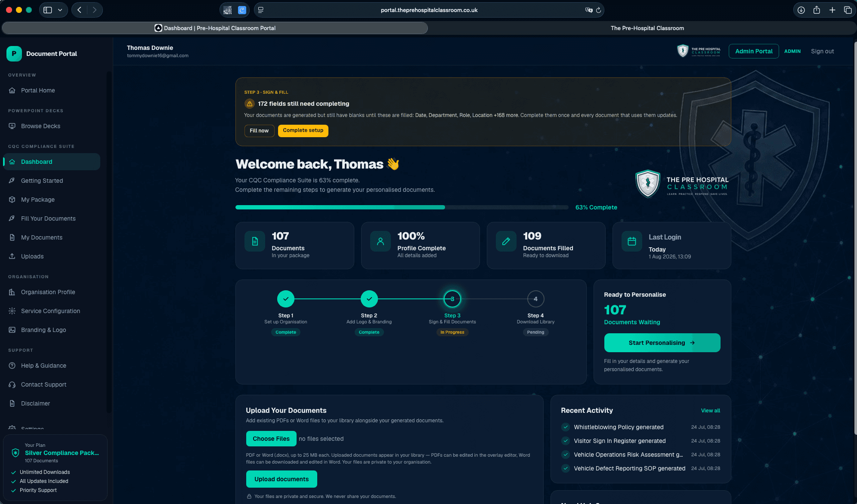Click the warning triangle icon in the banner
857x504 pixels.
point(250,104)
